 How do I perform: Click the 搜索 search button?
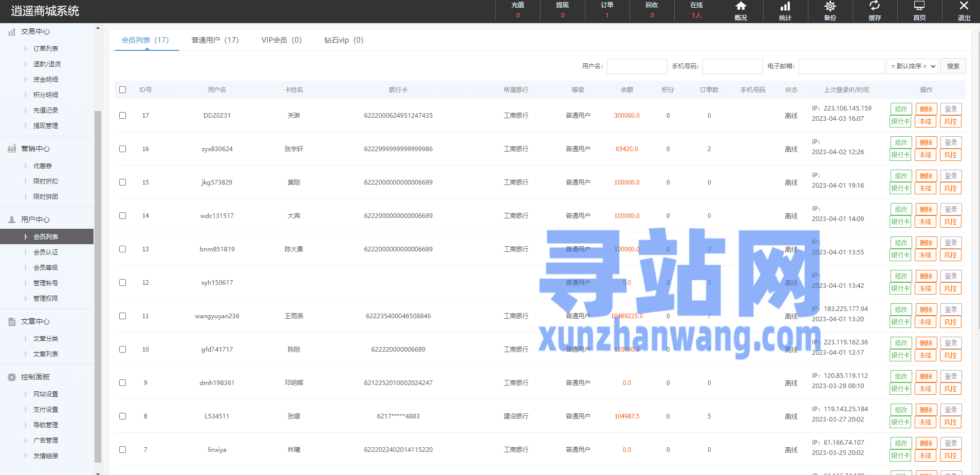point(953,66)
